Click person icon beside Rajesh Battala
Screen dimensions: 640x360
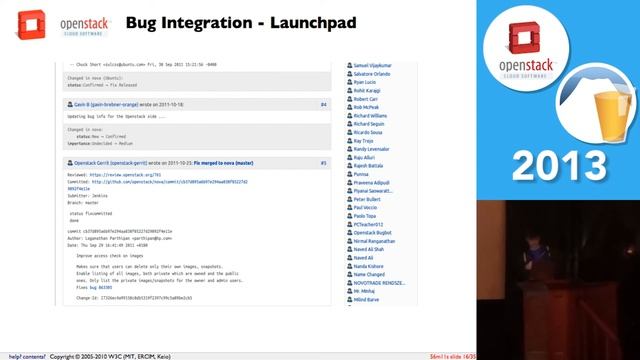click(350, 166)
